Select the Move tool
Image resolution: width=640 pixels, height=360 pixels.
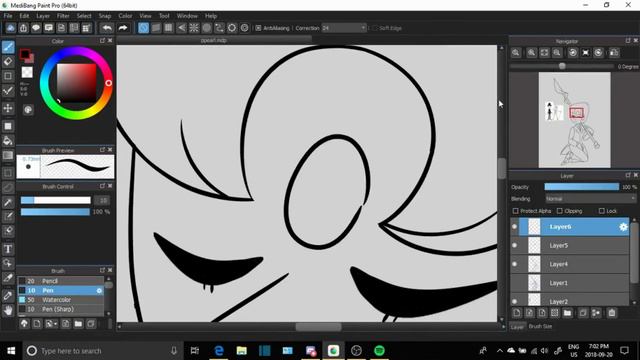pyautogui.click(x=8, y=108)
